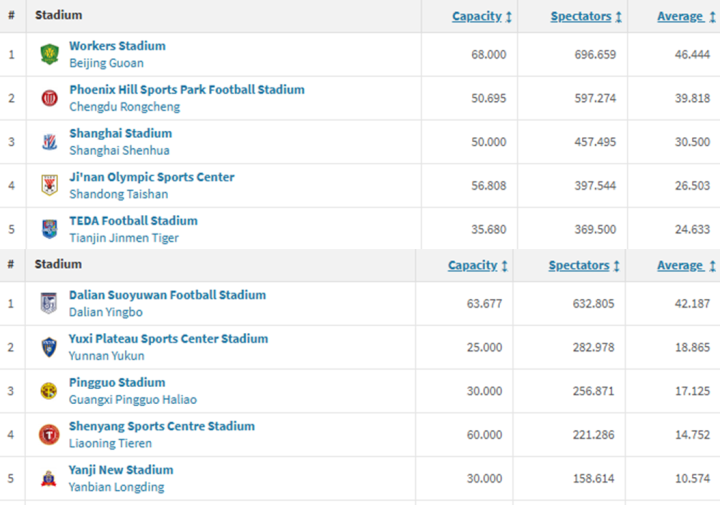Open the Dalian Suoyuwan Football Stadium link
Screen dimensions: 720x505
coord(167,295)
